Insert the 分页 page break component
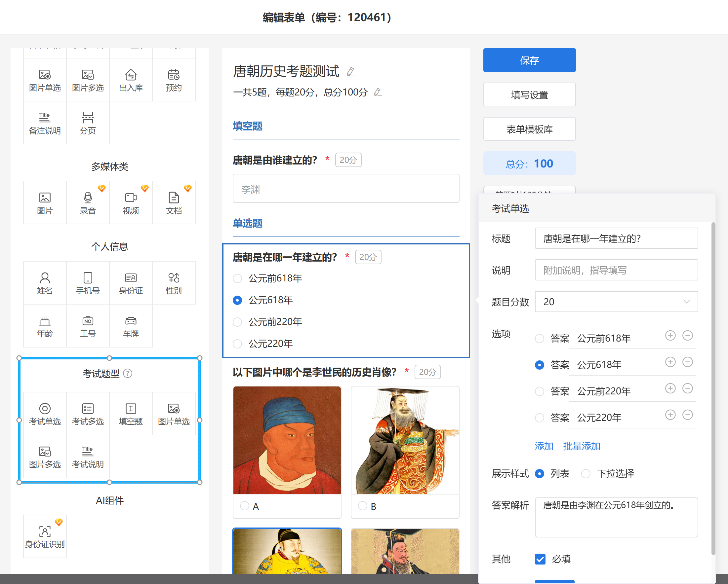 tap(88, 123)
